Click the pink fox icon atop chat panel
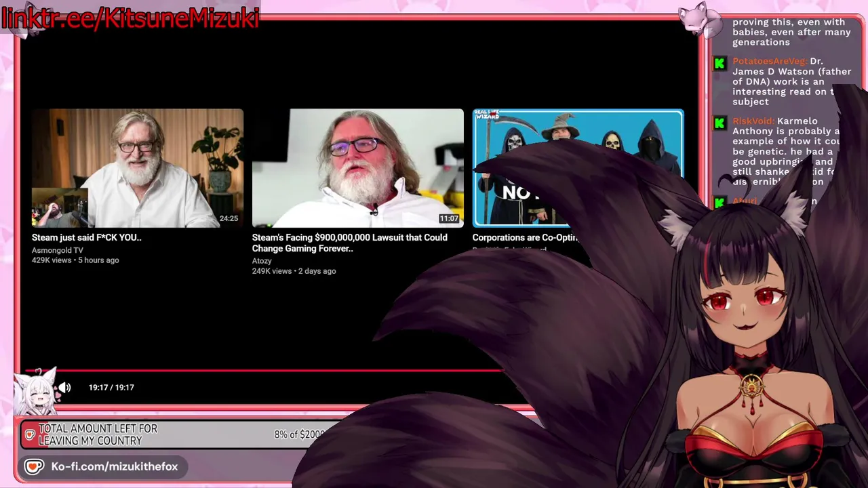 (x=701, y=19)
